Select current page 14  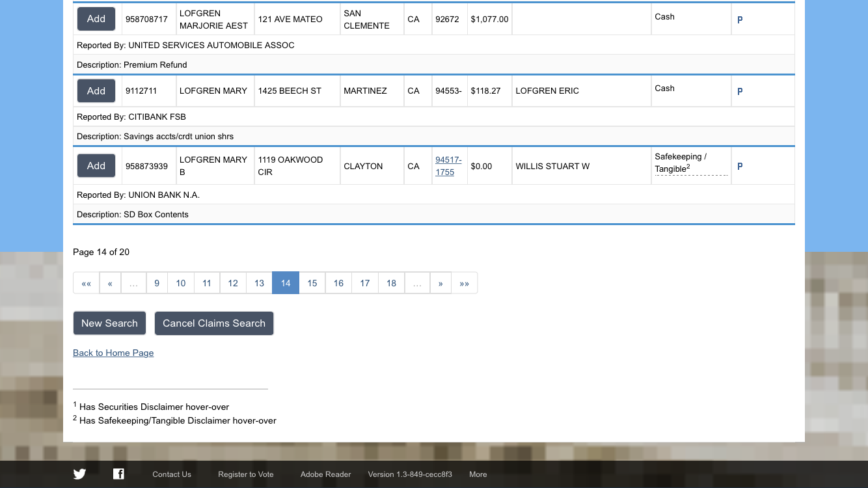(x=286, y=283)
